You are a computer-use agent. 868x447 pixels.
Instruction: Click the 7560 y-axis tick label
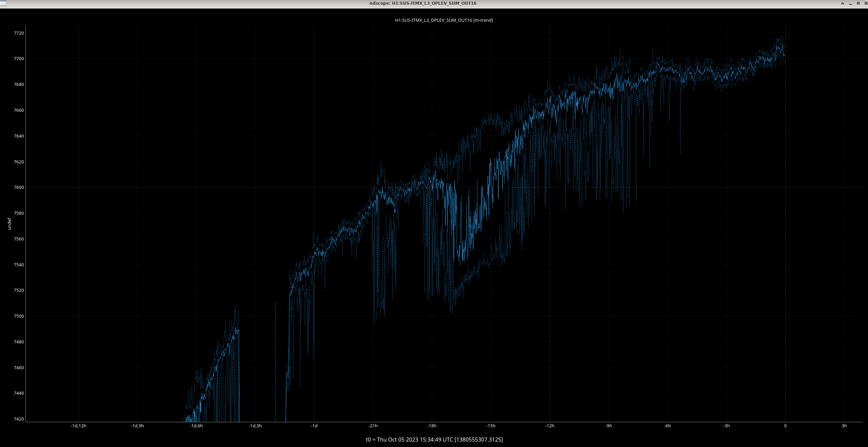point(19,239)
